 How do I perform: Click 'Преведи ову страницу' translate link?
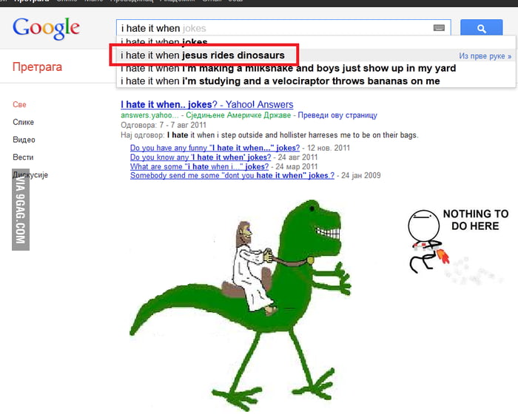[x=337, y=115]
